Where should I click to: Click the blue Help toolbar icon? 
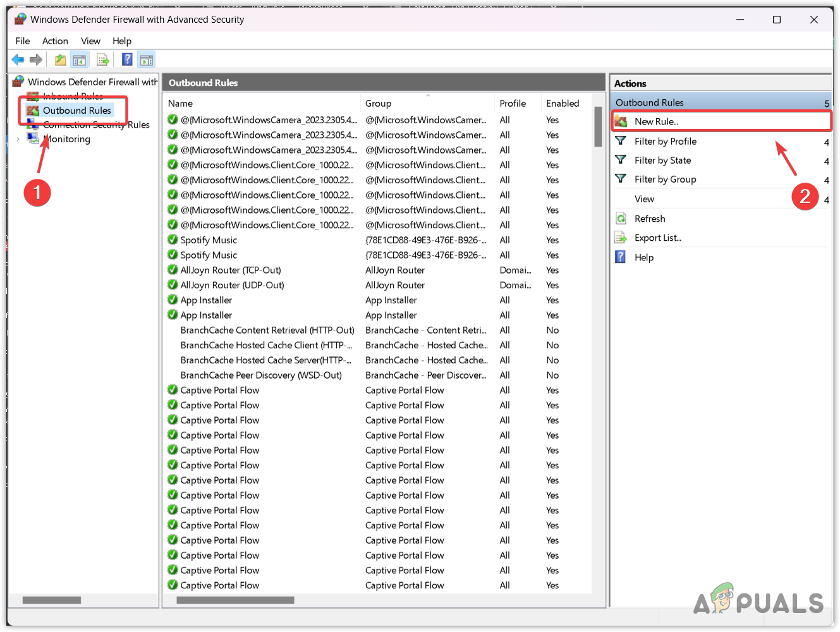[x=127, y=59]
